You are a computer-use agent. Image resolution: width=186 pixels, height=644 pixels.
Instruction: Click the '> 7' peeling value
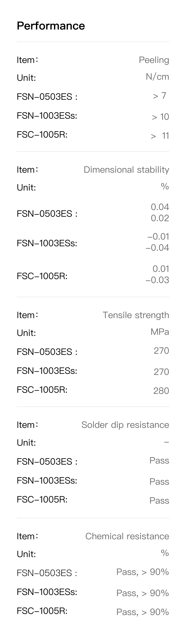(159, 96)
